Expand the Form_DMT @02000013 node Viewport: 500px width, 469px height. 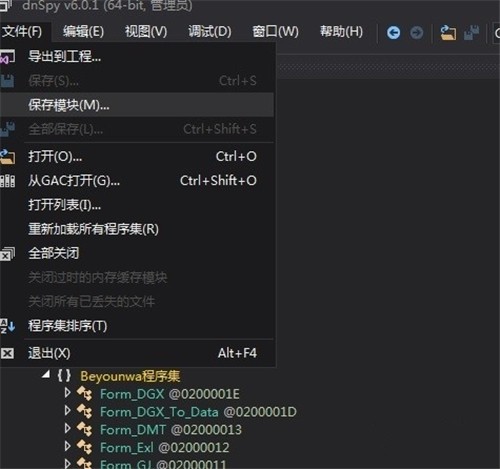tap(68, 428)
